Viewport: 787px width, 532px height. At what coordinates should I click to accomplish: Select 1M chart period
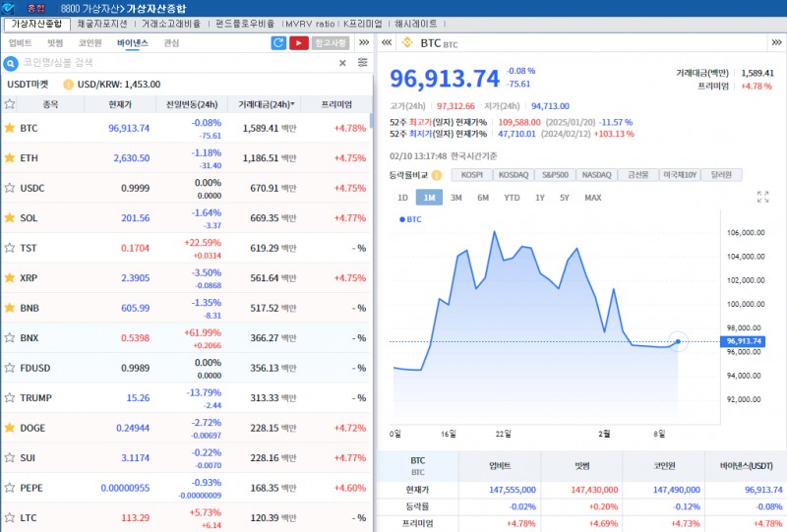[429, 198]
